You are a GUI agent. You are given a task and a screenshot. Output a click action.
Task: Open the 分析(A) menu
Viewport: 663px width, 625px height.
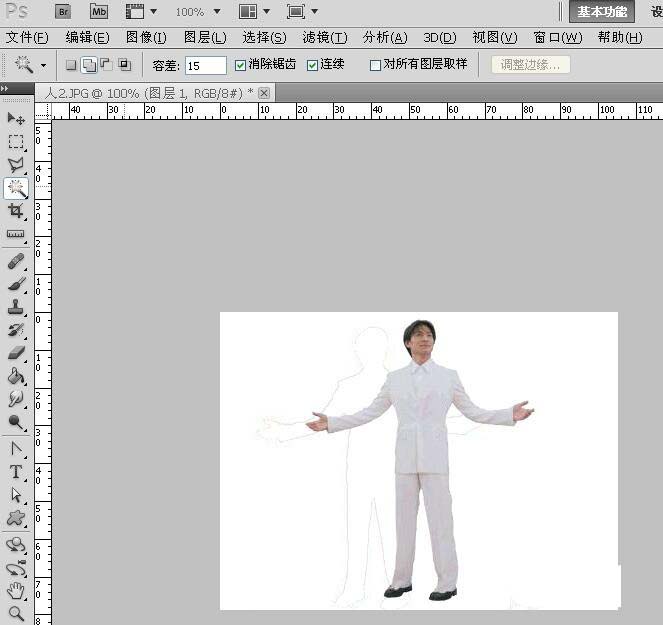[x=385, y=38]
